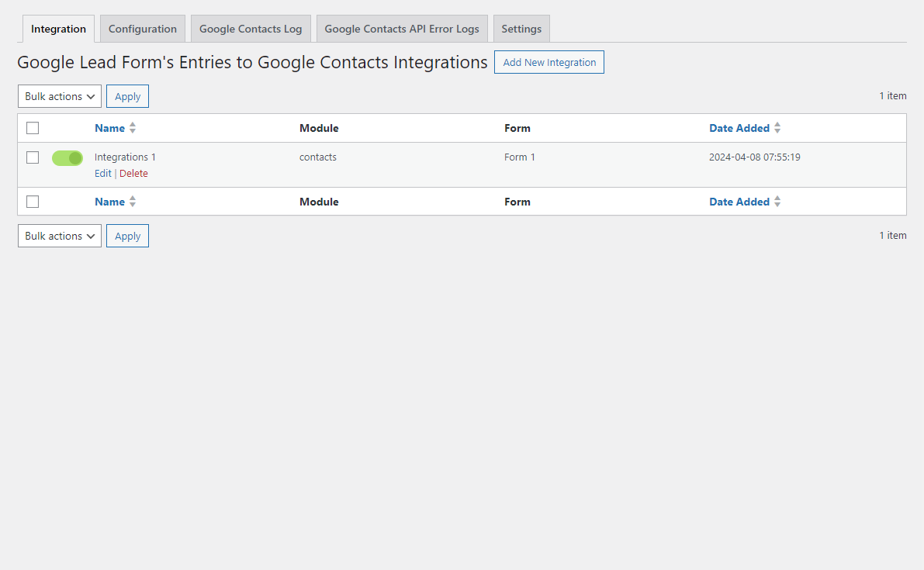Image resolution: width=924 pixels, height=570 pixels.
Task: Click the Add New Integration button
Action: [x=549, y=62]
